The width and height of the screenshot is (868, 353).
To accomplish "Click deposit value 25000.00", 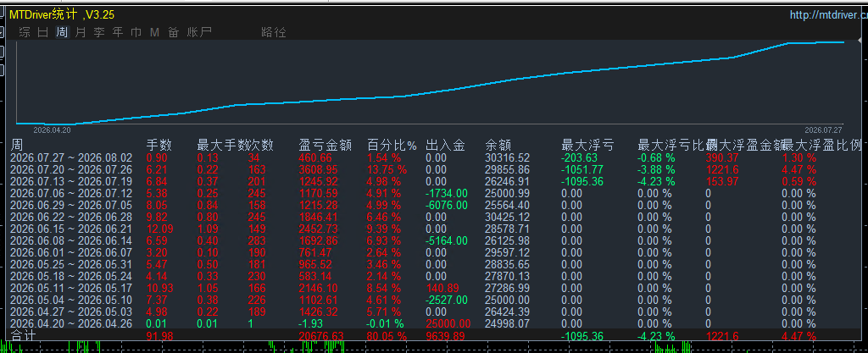I will pos(448,323).
